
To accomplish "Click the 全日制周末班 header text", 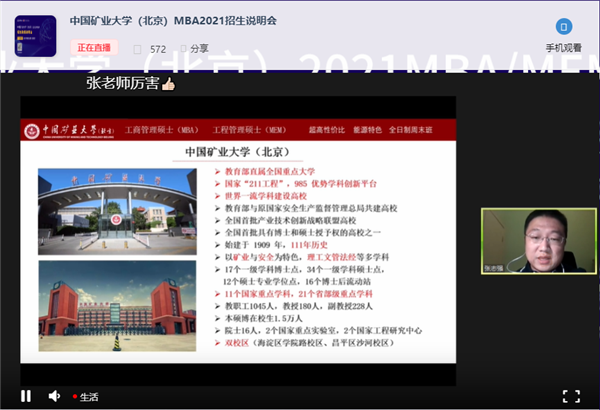I will pos(411,130).
